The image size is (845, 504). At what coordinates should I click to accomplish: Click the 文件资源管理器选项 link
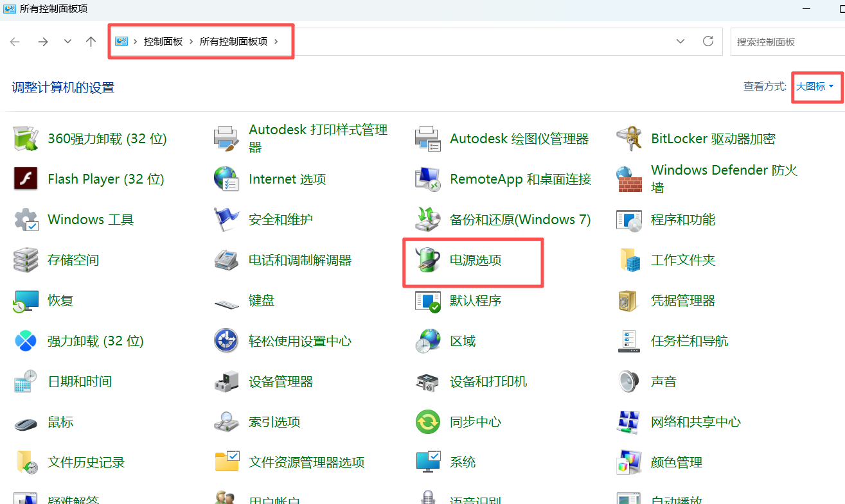[307, 462]
